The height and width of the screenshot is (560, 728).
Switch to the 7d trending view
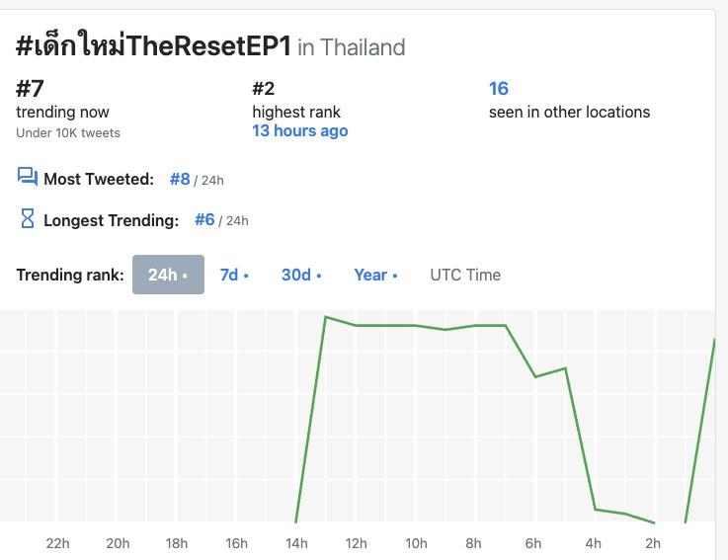(234, 275)
